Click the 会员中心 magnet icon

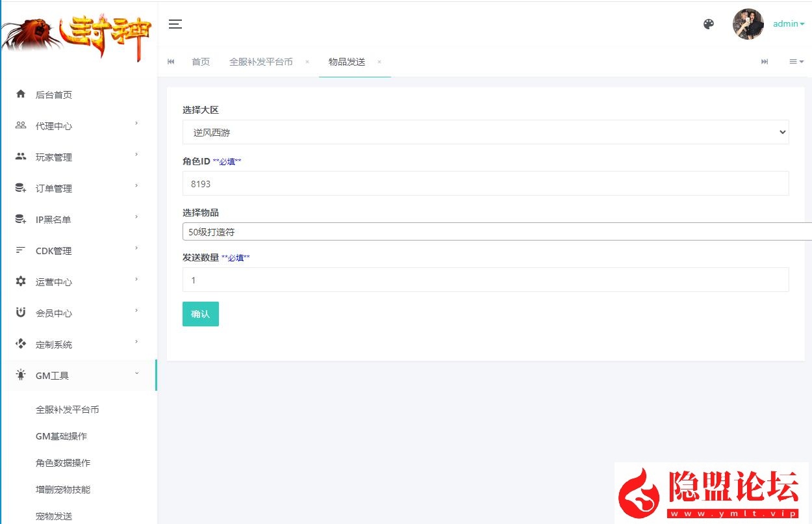pyautogui.click(x=21, y=313)
